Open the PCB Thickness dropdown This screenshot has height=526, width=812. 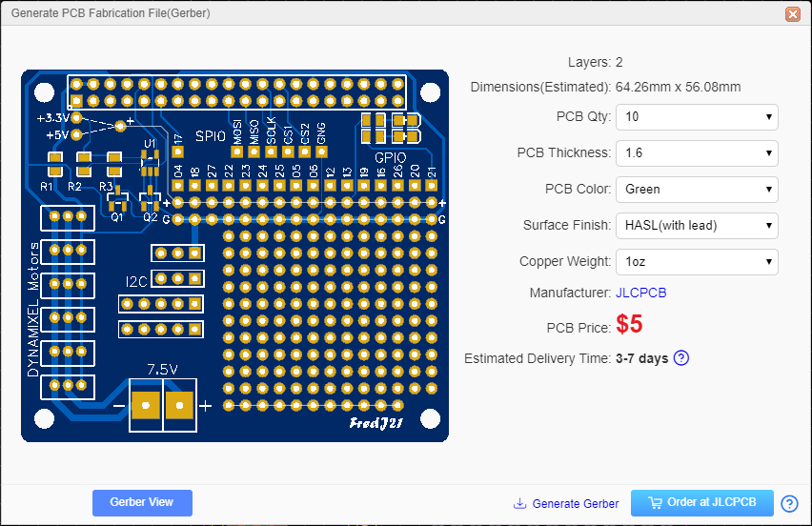pos(697,153)
